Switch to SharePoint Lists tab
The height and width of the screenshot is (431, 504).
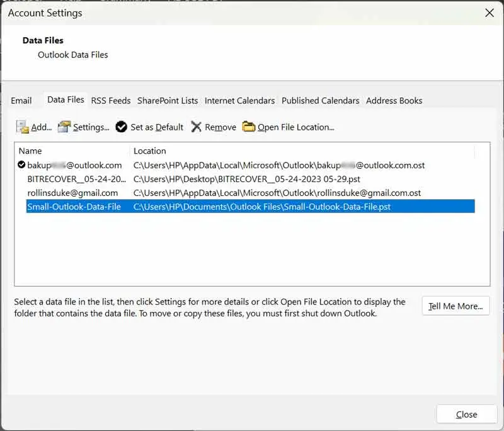(168, 101)
